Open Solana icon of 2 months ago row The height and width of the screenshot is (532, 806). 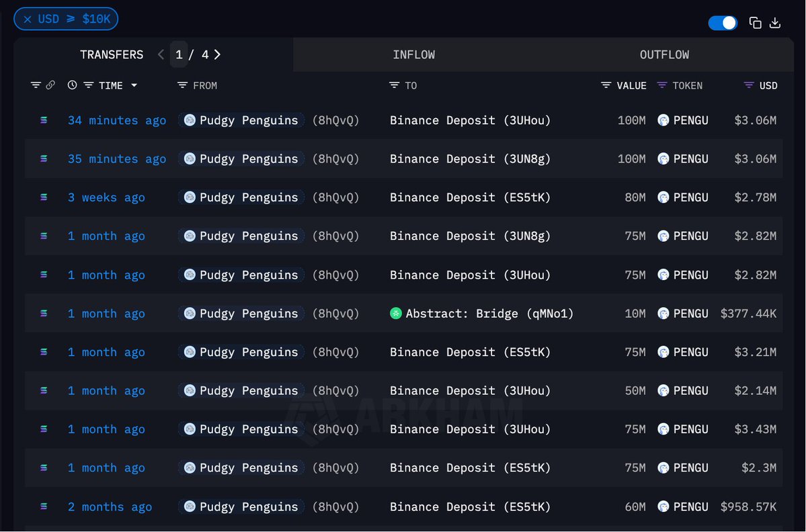pos(44,506)
